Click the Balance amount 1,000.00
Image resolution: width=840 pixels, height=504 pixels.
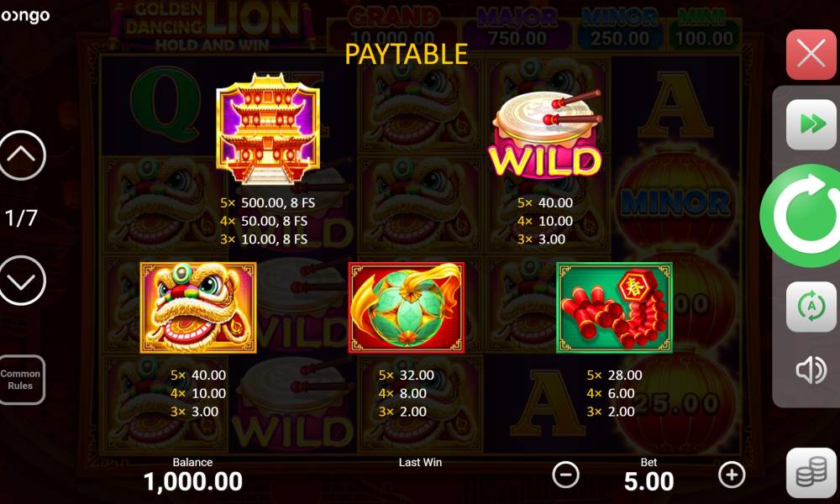click(x=193, y=481)
